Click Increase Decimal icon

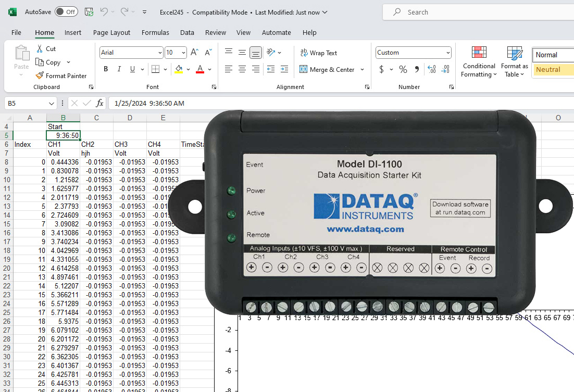(432, 69)
